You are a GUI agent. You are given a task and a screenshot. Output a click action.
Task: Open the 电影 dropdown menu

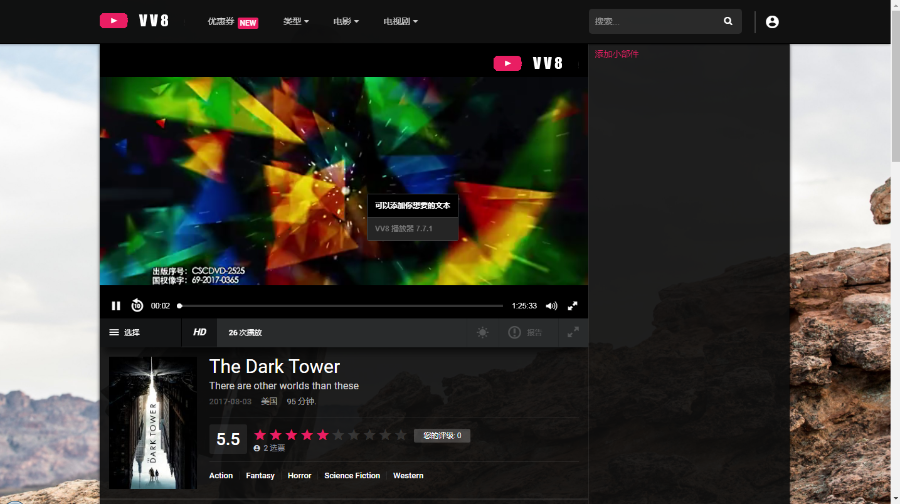coord(346,21)
